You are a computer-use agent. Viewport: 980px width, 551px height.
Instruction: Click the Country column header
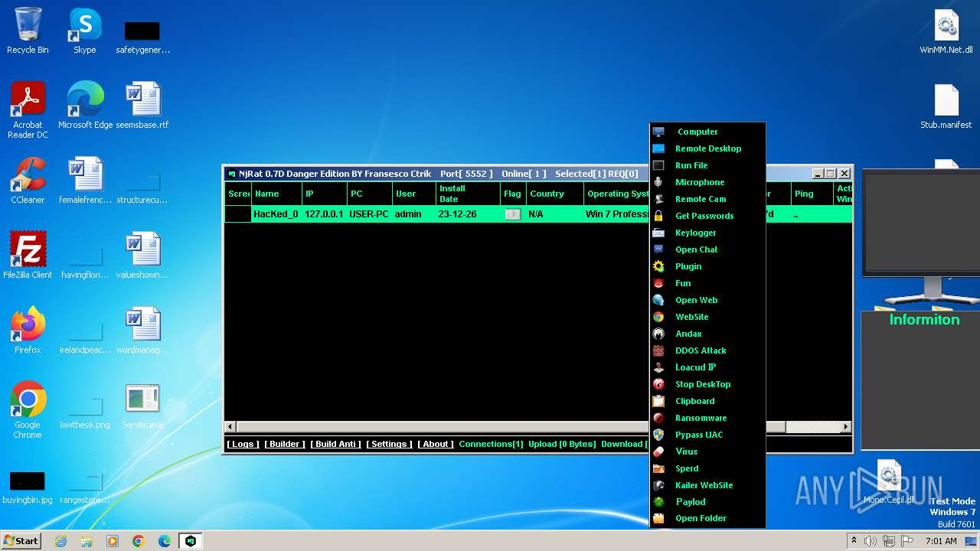555,194
